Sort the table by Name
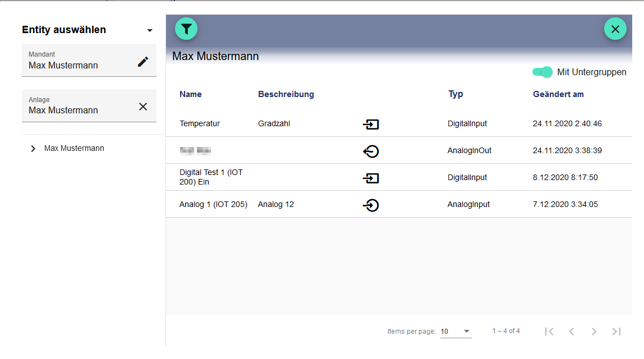 click(x=190, y=94)
